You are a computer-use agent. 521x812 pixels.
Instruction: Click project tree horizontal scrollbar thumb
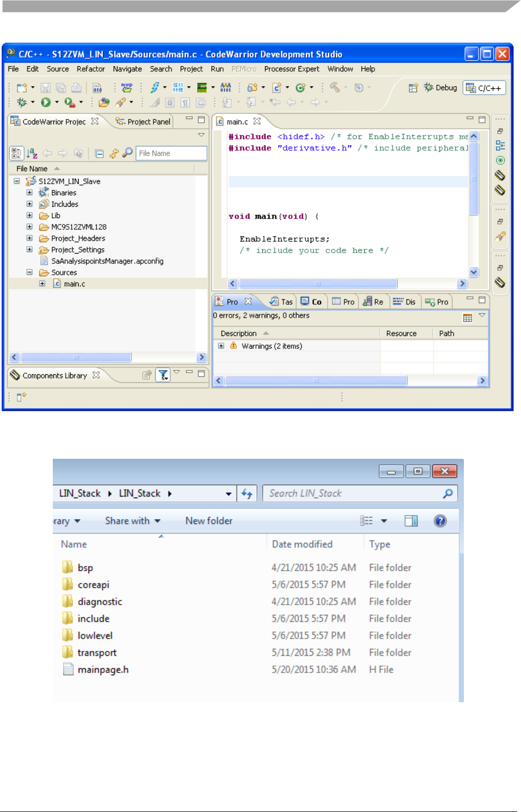(76, 357)
